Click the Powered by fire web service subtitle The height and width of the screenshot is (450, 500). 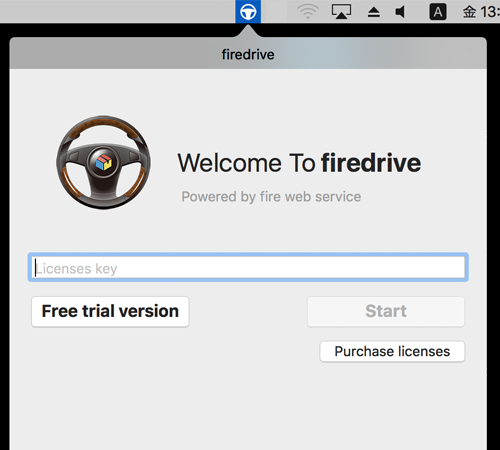pyautogui.click(x=271, y=197)
